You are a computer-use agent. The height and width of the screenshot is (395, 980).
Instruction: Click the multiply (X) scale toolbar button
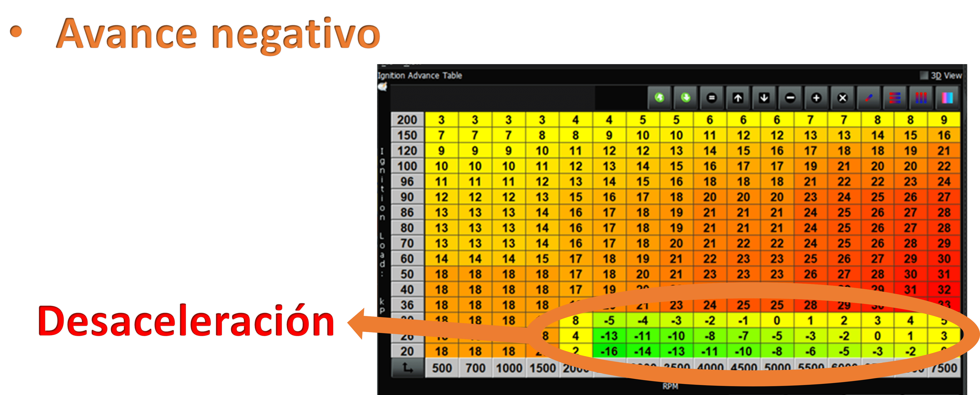tap(843, 98)
